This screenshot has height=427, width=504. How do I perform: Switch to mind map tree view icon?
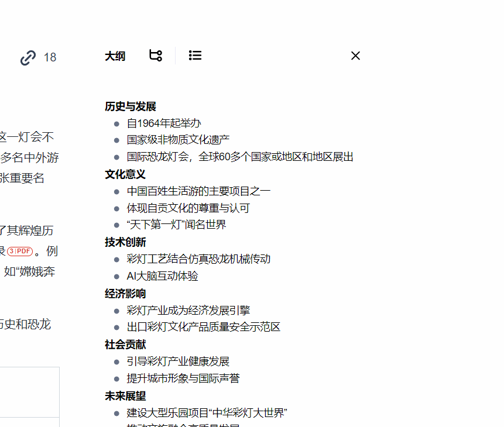click(156, 55)
